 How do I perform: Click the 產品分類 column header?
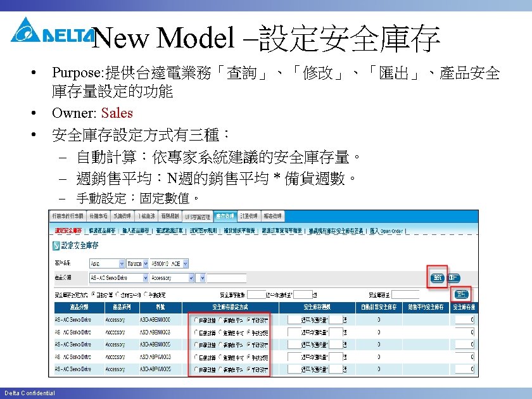[79, 307]
